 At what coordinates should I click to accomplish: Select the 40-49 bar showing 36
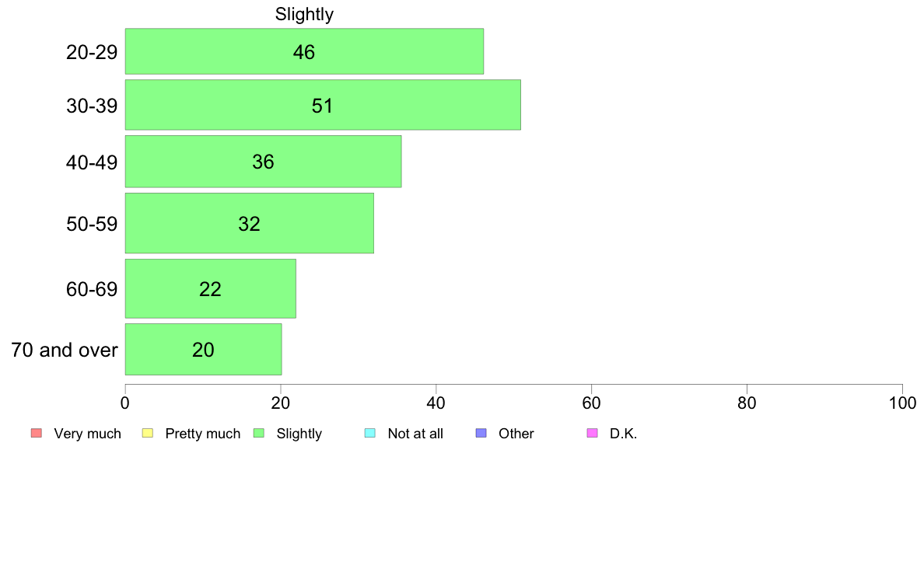(x=264, y=162)
